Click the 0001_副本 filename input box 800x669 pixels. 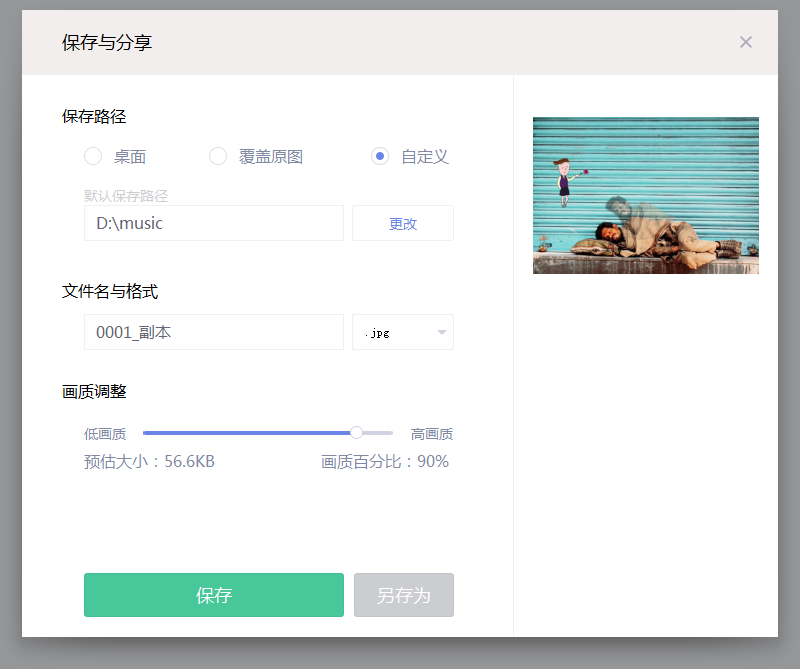click(x=213, y=332)
